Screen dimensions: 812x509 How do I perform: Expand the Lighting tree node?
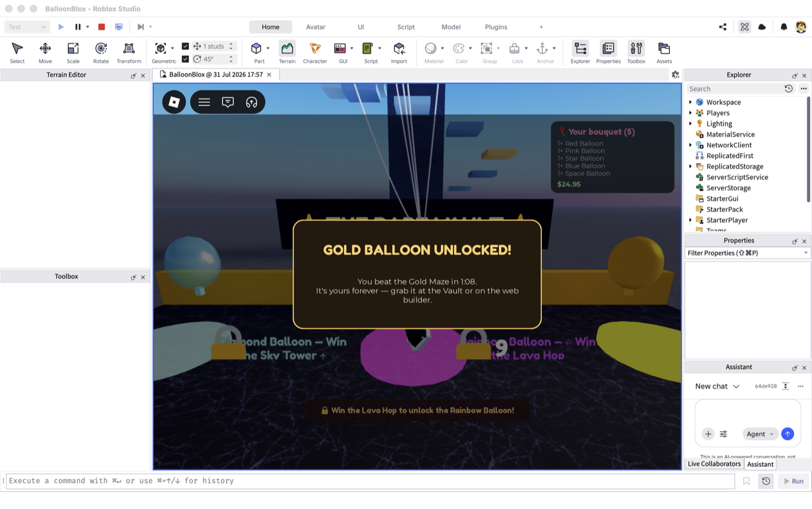tap(690, 123)
